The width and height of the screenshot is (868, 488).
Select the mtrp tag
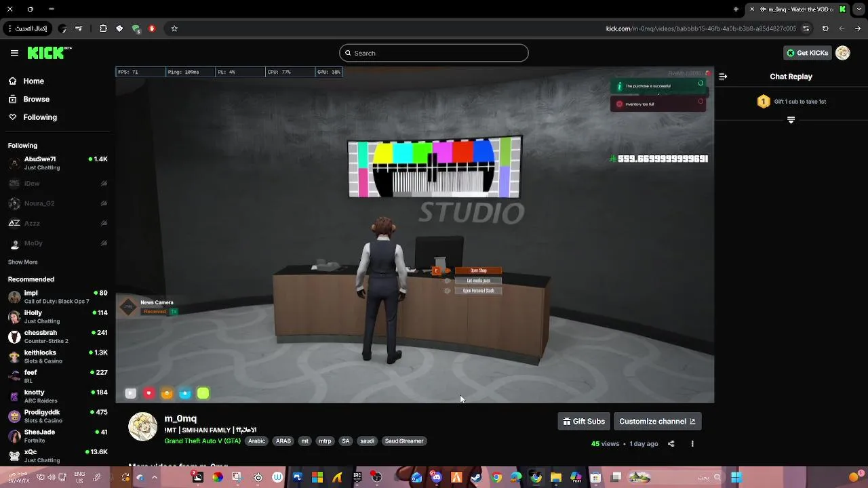tap(325, 441)
